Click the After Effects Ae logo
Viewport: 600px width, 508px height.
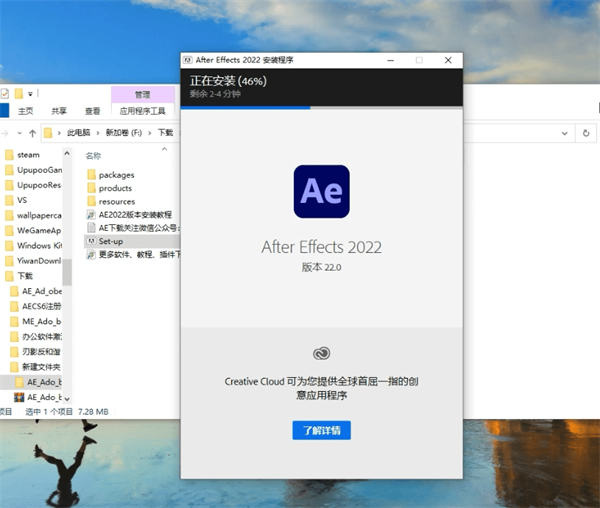point(321,191)
